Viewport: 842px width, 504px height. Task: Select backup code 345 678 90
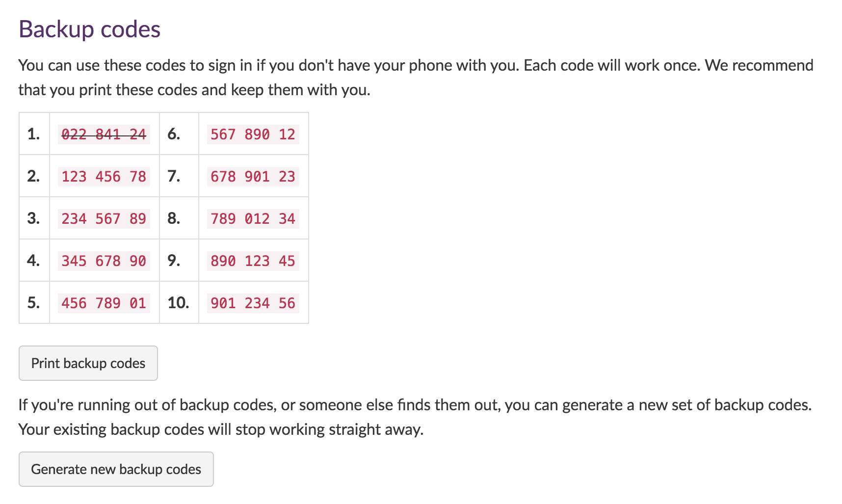point(104,261)
